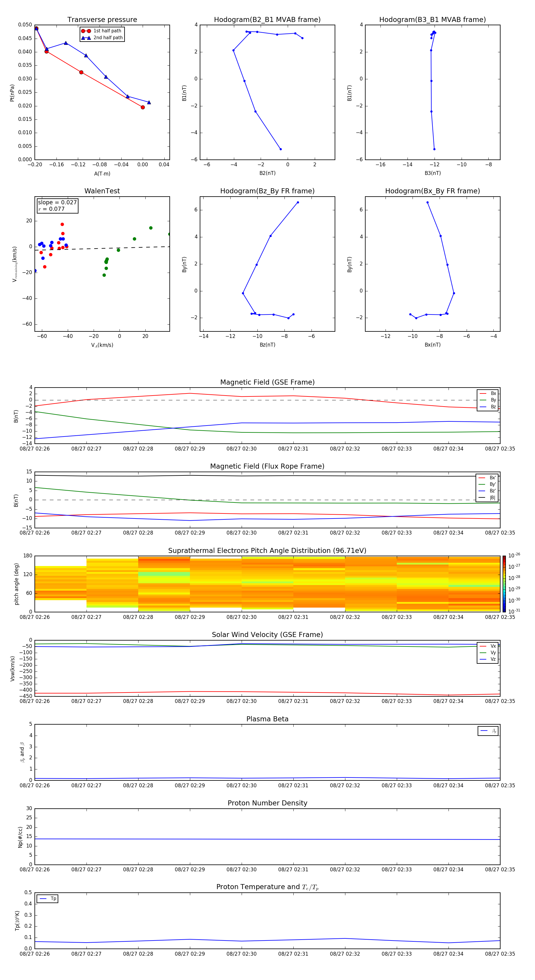Click the 'Hodogram(B2_B1 MVAB frame)' title
This screenshot has width=535, height=980.
pyautogui.click(x=267, y=20)
